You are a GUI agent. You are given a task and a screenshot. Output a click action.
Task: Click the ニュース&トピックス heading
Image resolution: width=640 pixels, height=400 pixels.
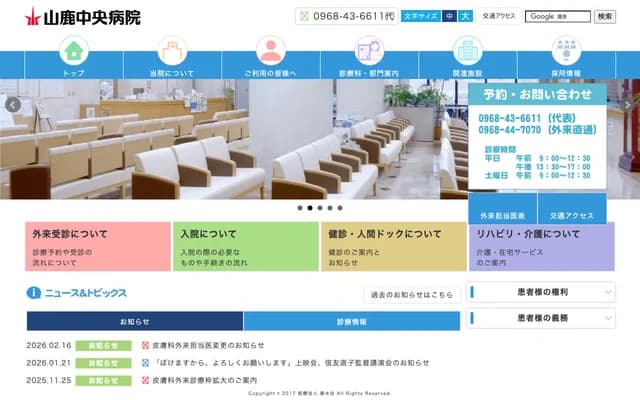(x=85, y=293)
